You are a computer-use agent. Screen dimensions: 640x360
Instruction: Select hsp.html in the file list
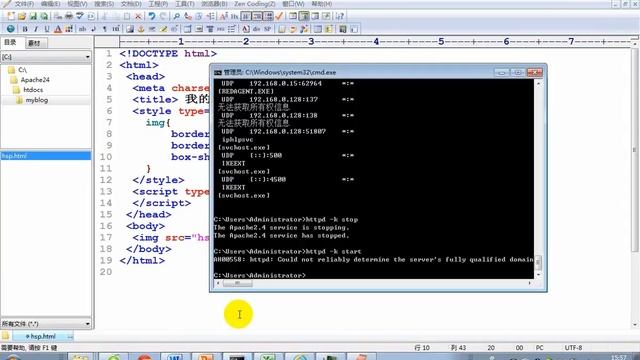[46, 156]
